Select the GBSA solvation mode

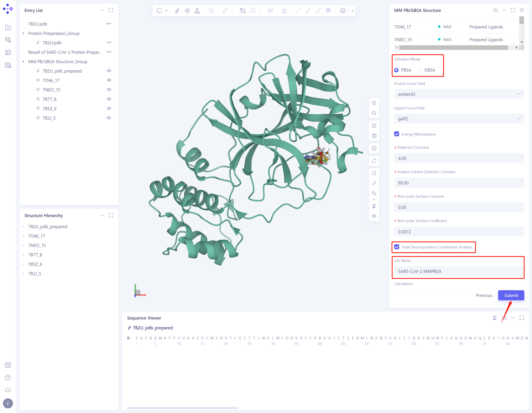pyautogui.click(x=419, y=70)
